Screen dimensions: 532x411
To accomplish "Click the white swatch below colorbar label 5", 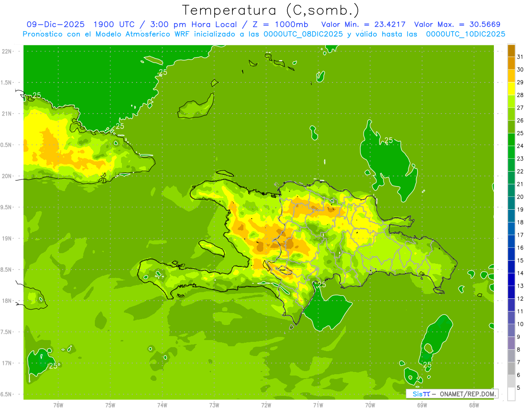I will (x=511, y=394).
